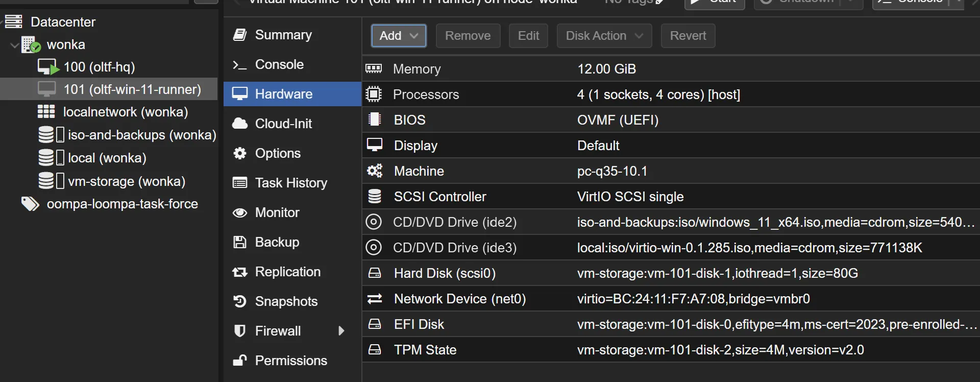
Task: Click the Datacenter server icon
Action: (x=14, y=22)
